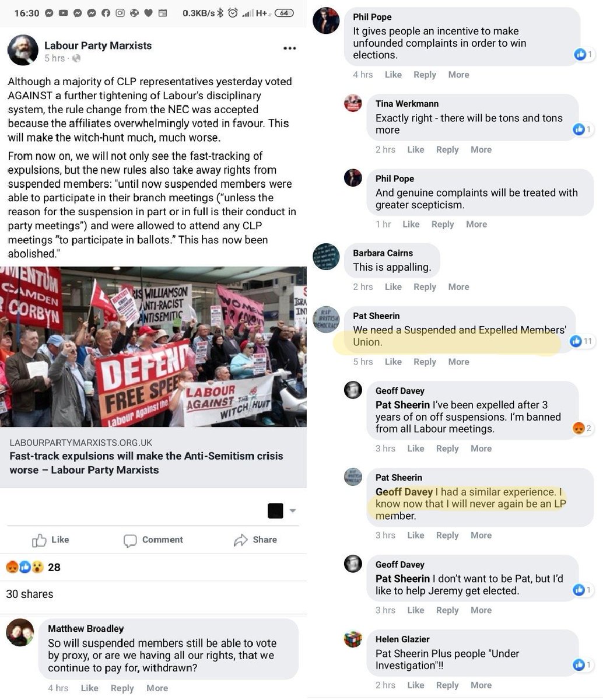Tap the Comment speech bubble icon
Image resolution: width=603 pixels, height=700 pixels.
coord(130,541)
